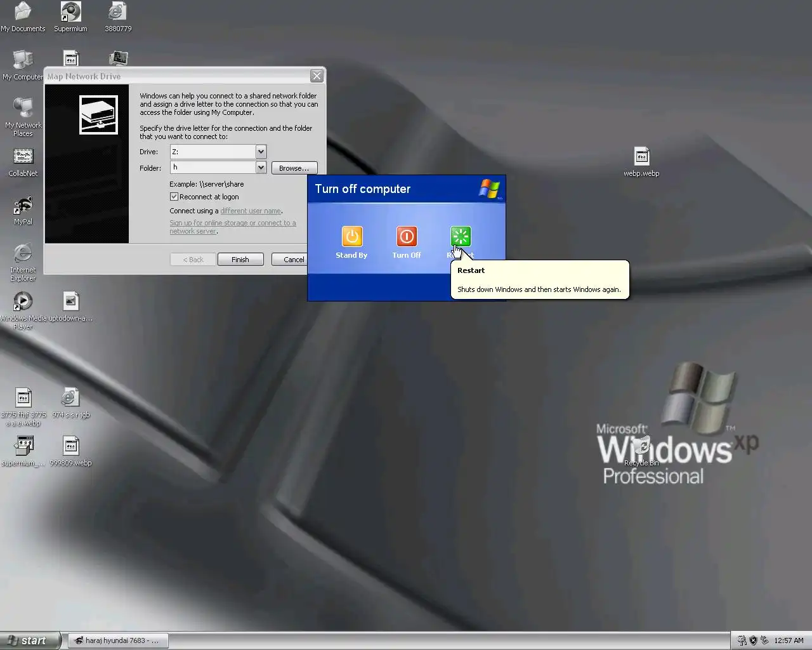Click the security shield tray icon

tap(753, 640)
